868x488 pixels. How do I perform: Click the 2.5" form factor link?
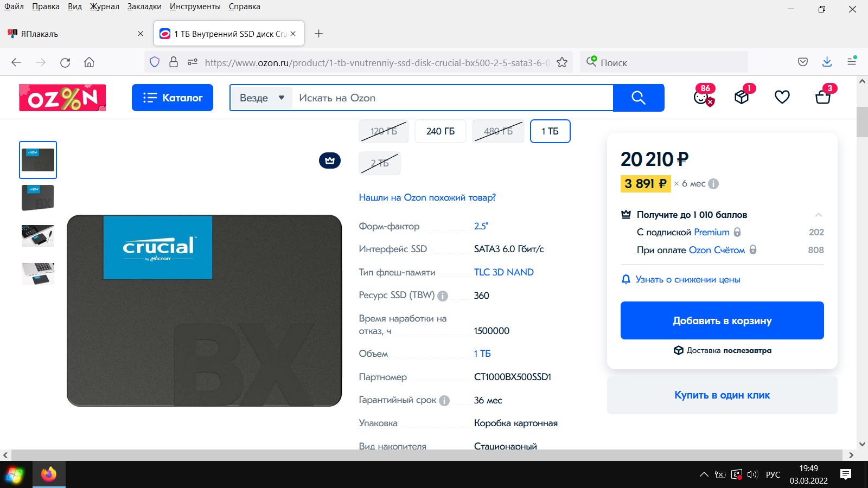point(481,226)
